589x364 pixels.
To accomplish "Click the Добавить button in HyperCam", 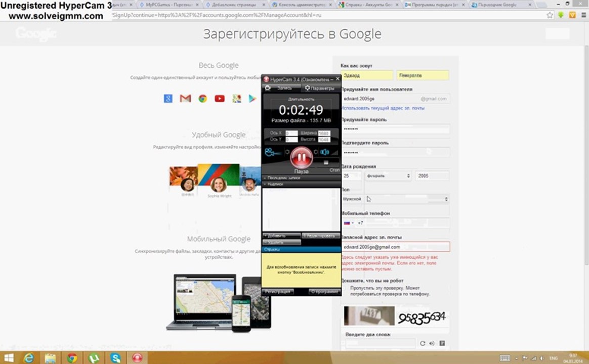I will 282,236.
